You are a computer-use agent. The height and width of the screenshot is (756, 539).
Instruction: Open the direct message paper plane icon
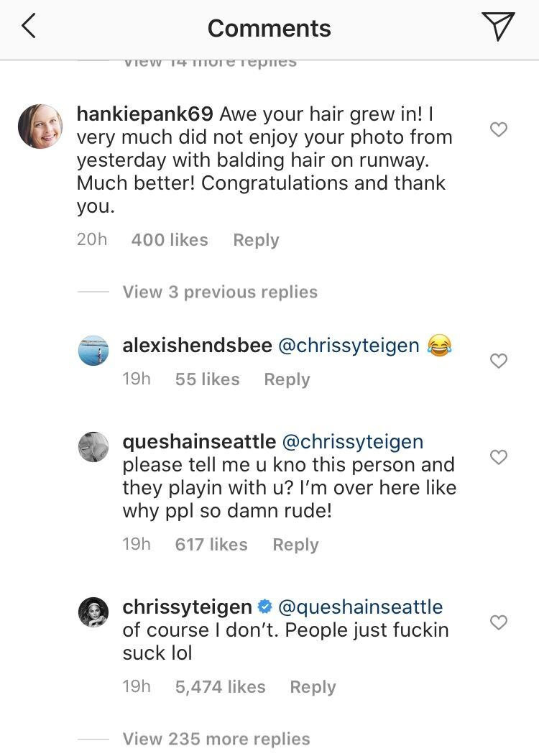click(x=498, y=27)
